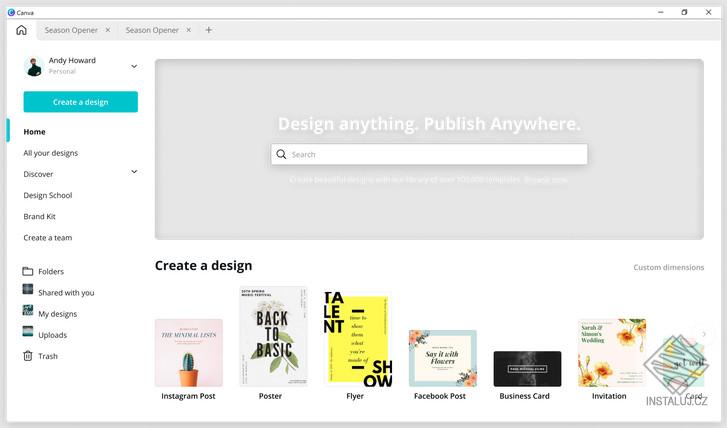
Task: Switch to the second Season Opener tab
Action: tap(152, 30)
